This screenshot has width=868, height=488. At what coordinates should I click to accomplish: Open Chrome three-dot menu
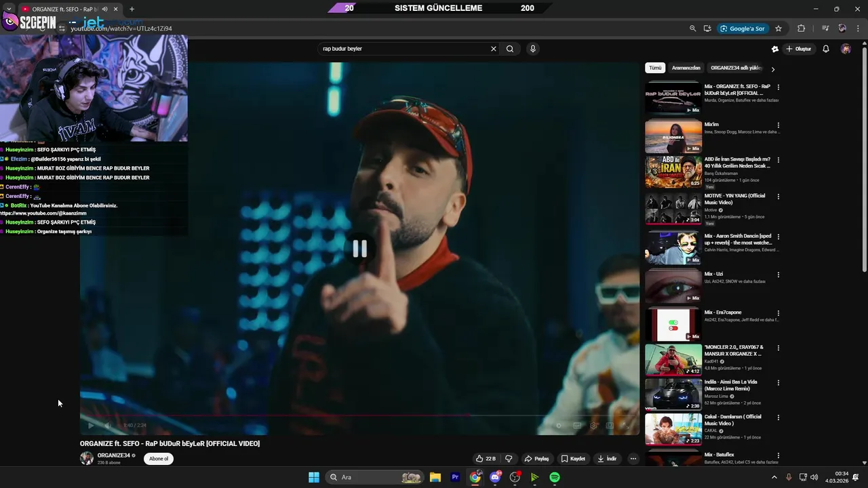tap(857, 28)
